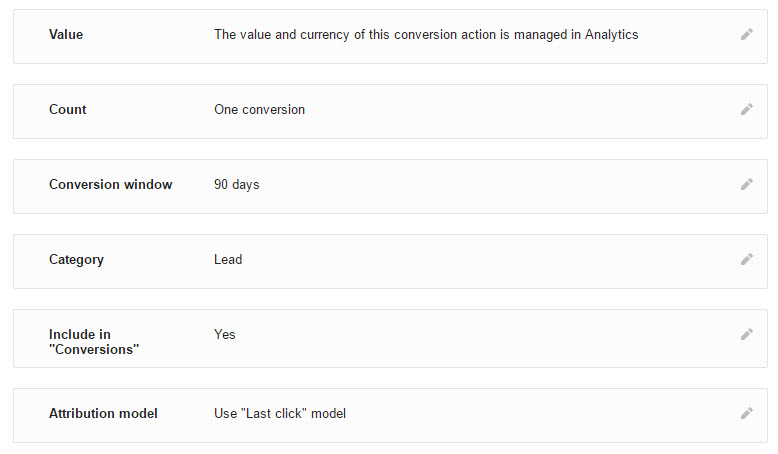778x454 pixels.
Task: Click the pencil icon for Count
Action: tap(747, 109)
